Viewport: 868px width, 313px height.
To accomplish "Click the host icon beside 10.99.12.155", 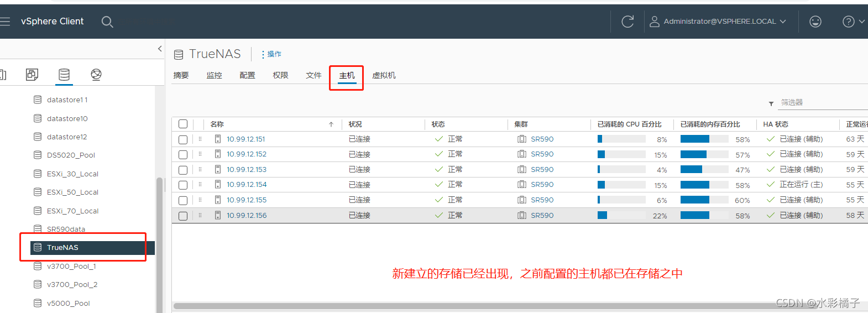I will pos(218,200).
